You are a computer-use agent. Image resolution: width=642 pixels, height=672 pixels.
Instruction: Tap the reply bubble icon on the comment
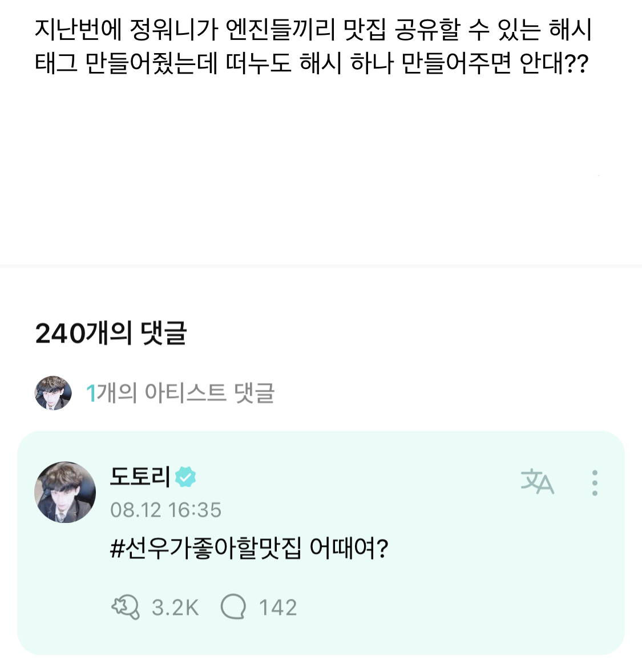tap(233, 607)
